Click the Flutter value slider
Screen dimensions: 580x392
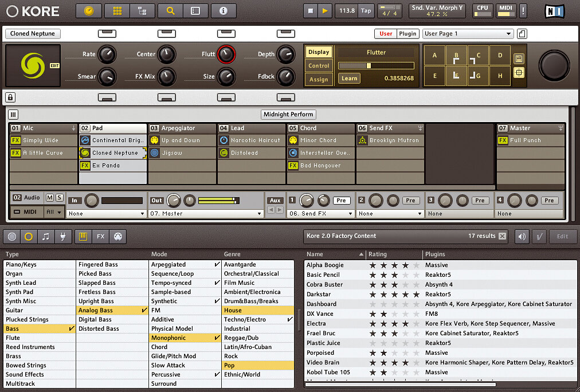tap(376, 66)
